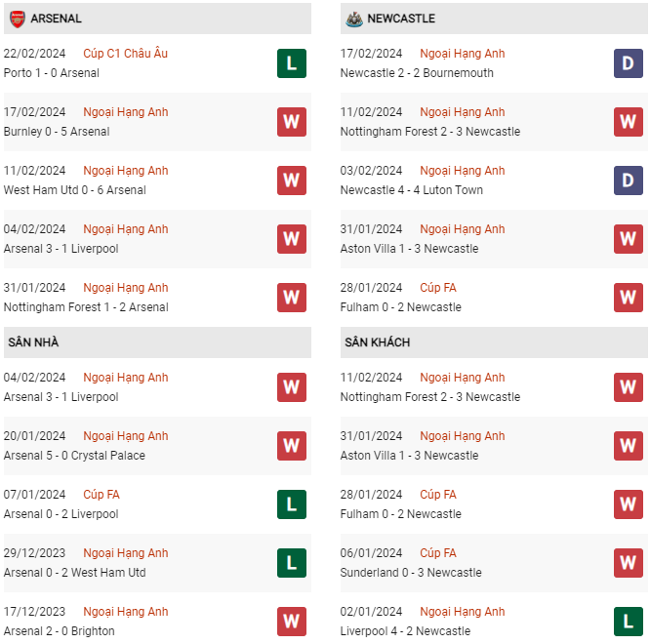Click the W badge for Sunderland 0-3 Newcastle
Screen dimensions: 650x644
pos(628,563)
